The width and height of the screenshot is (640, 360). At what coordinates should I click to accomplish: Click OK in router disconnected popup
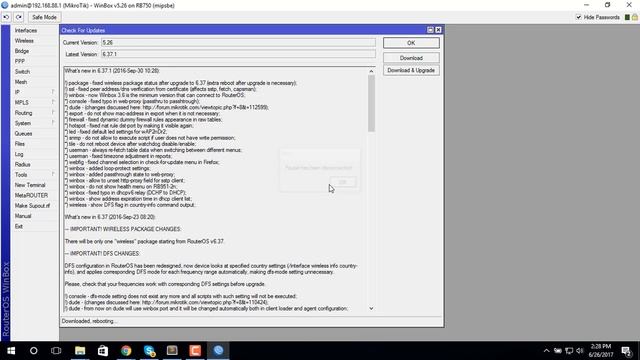coord(343,182)
